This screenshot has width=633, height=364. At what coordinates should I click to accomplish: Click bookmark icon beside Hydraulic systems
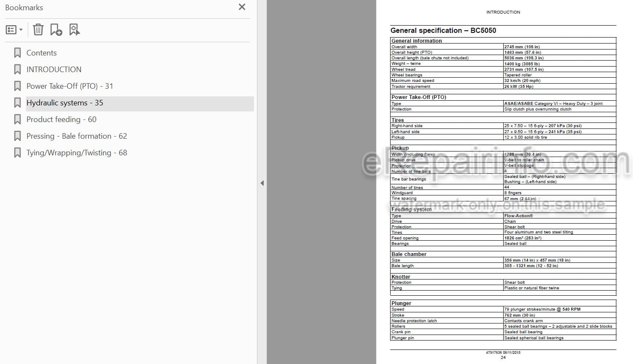[18, 103]
